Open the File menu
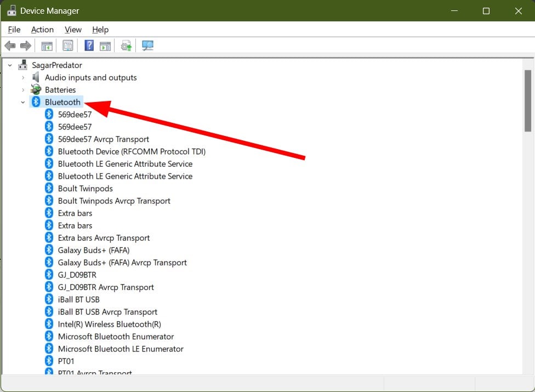Viewport: 535px width, 392px height. (x=14, y=30)
